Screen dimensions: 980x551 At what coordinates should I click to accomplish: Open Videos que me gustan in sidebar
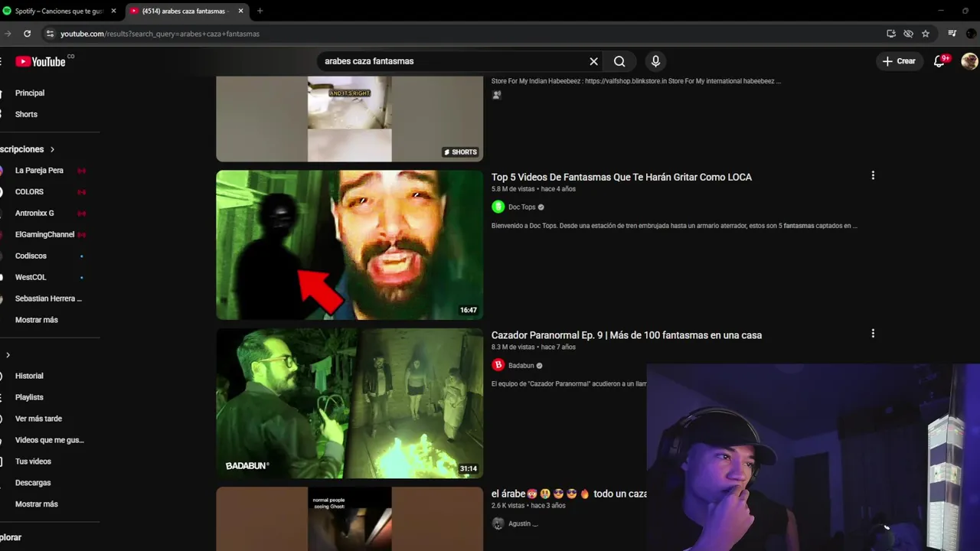(x=50, y=440)
